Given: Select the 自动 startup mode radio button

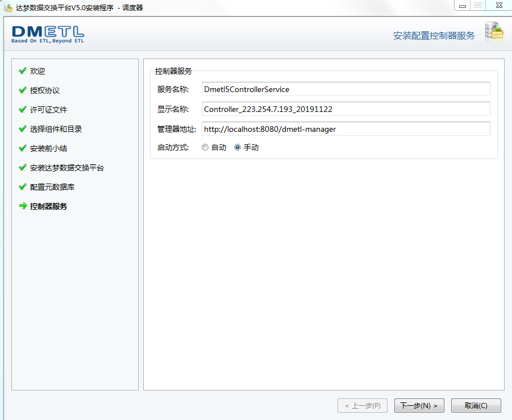Looking at the screenshot, I should 205,147.
